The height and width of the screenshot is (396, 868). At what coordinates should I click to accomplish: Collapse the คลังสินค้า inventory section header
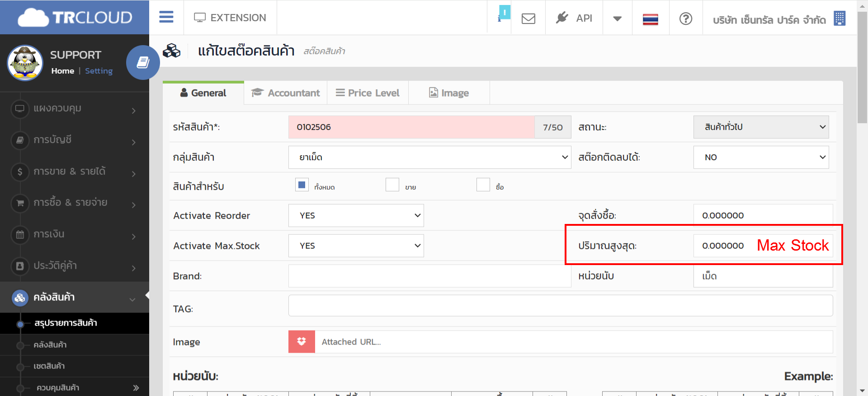coord(75,297)
